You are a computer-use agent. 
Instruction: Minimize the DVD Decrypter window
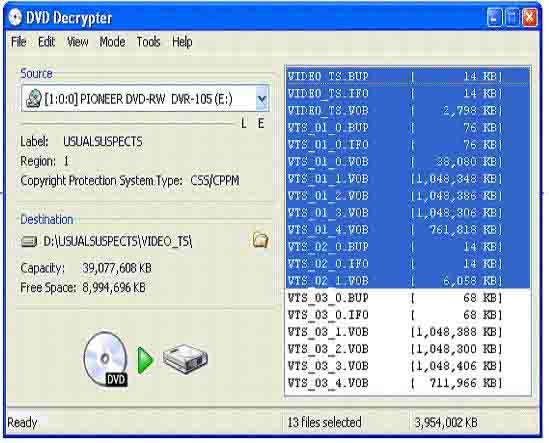(494, 17)
